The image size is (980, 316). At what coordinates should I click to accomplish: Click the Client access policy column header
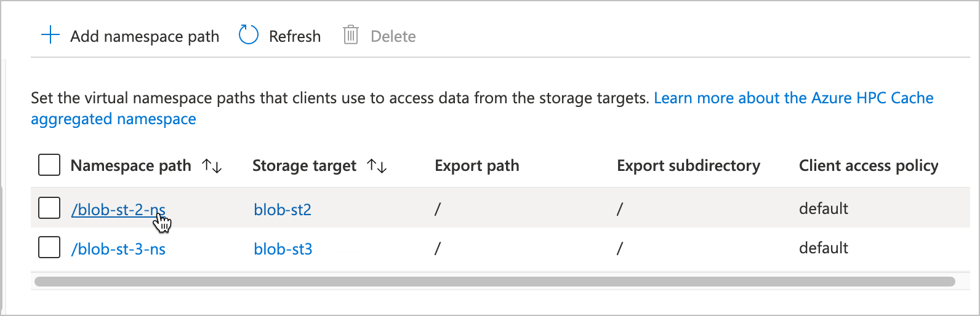pyautogui.click(x=868, y=166)
